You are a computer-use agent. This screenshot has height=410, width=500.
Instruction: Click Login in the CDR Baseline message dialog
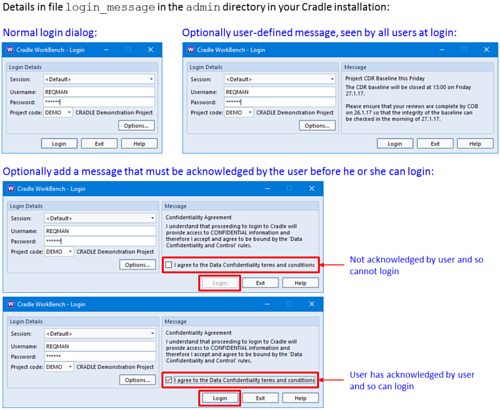click(x=395, y=144)
